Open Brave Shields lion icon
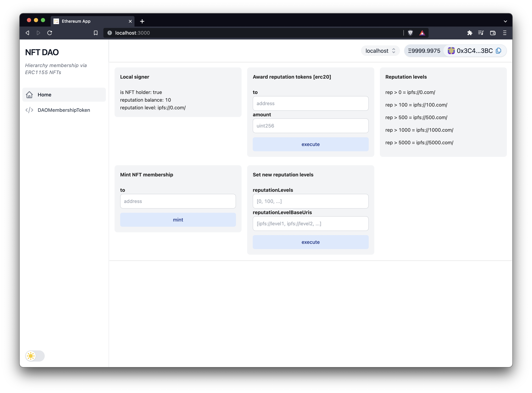Screen dimensions: 532x393 tap(410, 33)
